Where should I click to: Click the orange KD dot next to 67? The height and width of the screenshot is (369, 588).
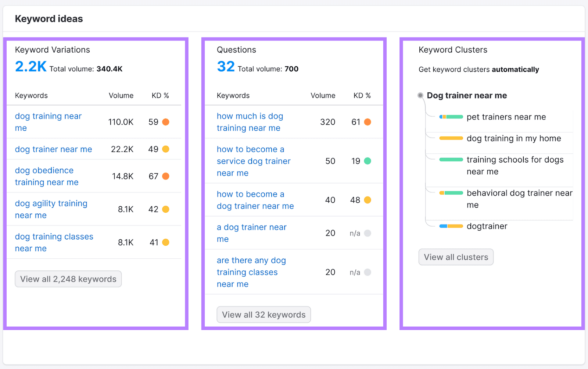coord(166,176)
